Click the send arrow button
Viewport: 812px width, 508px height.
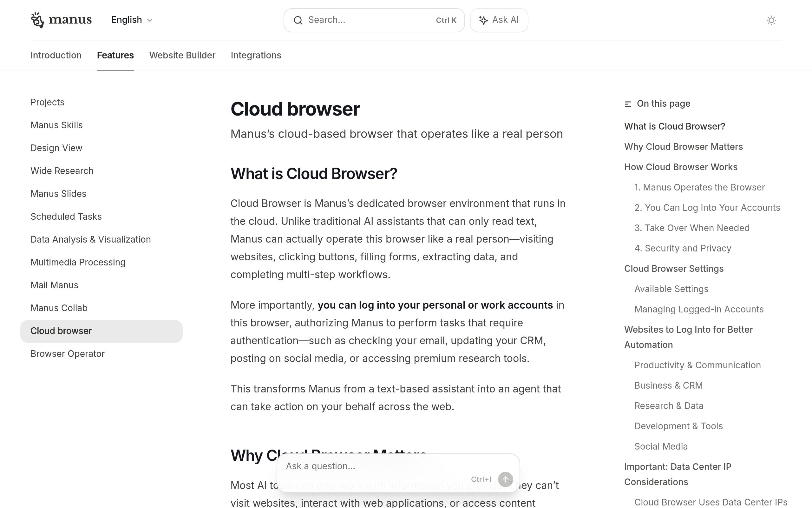[x=505, y=479]
